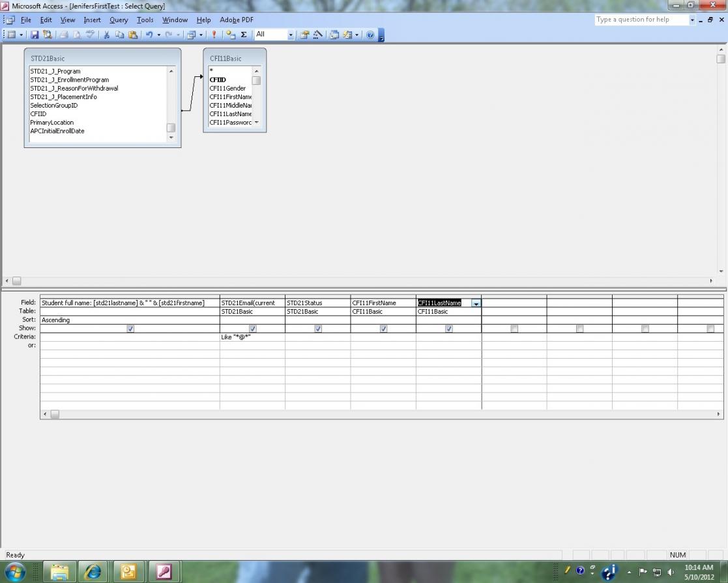Image resolution: width=728 pixels, height=583 pixels.
Task: Click the Undo arrow icon
Action: 149,35
